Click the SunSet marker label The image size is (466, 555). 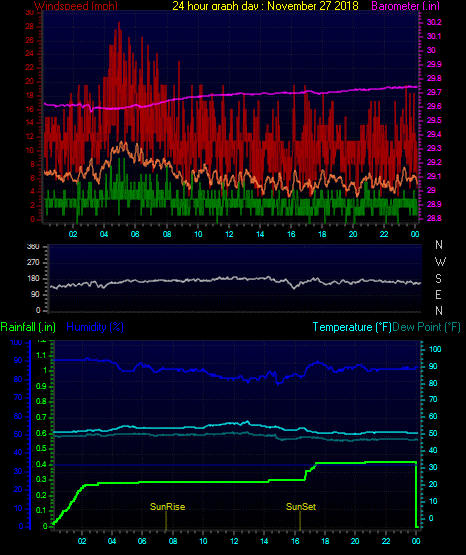tap(301, 507)
